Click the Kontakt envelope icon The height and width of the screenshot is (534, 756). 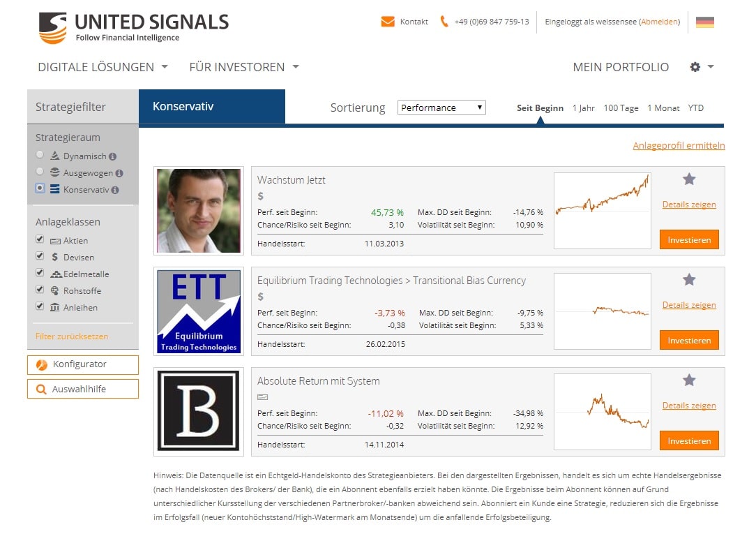point(388,22)
